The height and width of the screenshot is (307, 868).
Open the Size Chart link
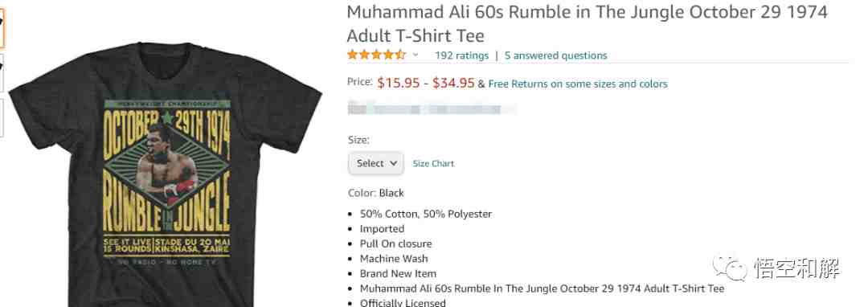coord(433,164)
